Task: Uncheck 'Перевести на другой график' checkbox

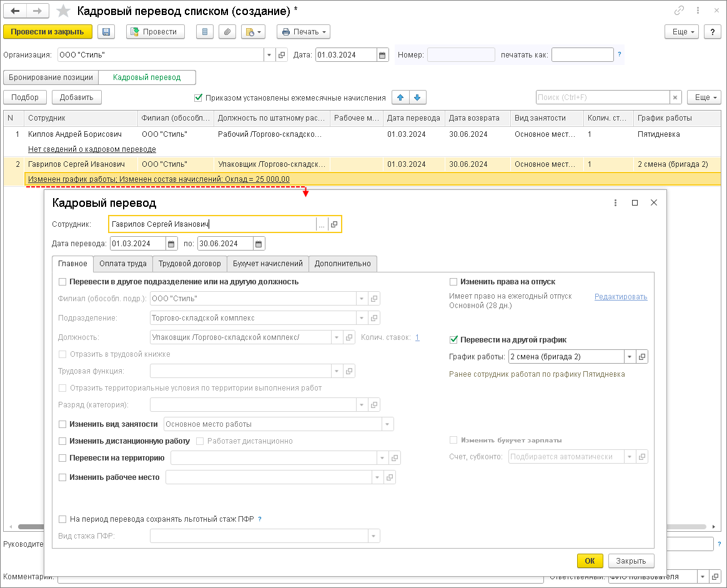Action: point(453,340)
